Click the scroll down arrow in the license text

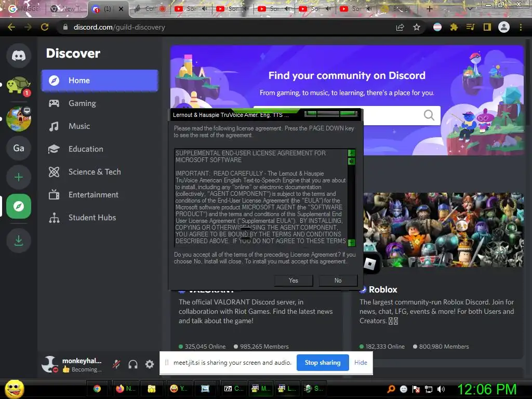coord(352,243)
